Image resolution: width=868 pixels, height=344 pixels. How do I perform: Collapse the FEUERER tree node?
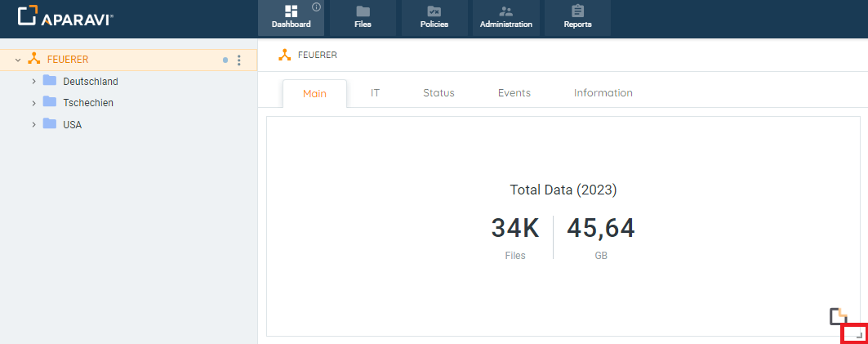tap(18, 60)
